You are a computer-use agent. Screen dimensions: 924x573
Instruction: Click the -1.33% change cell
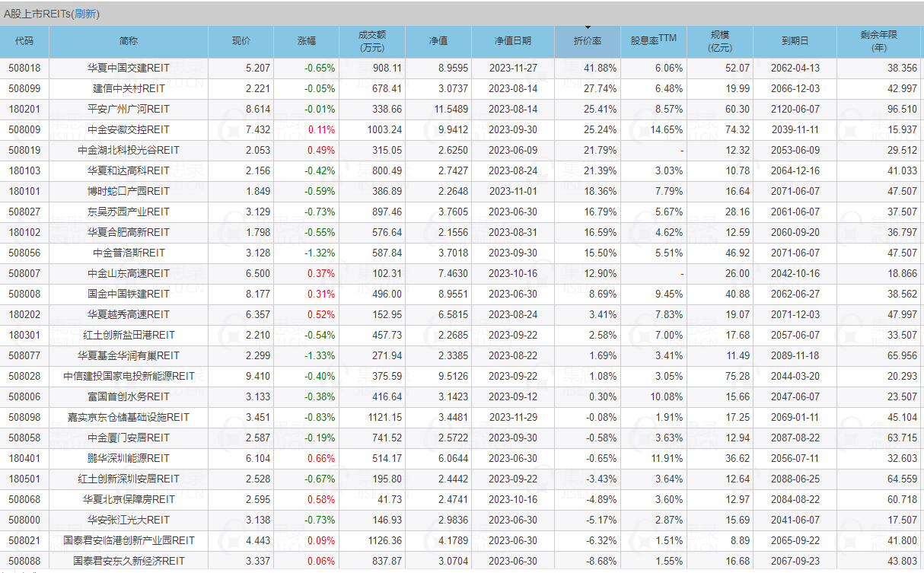click(307, 355)
